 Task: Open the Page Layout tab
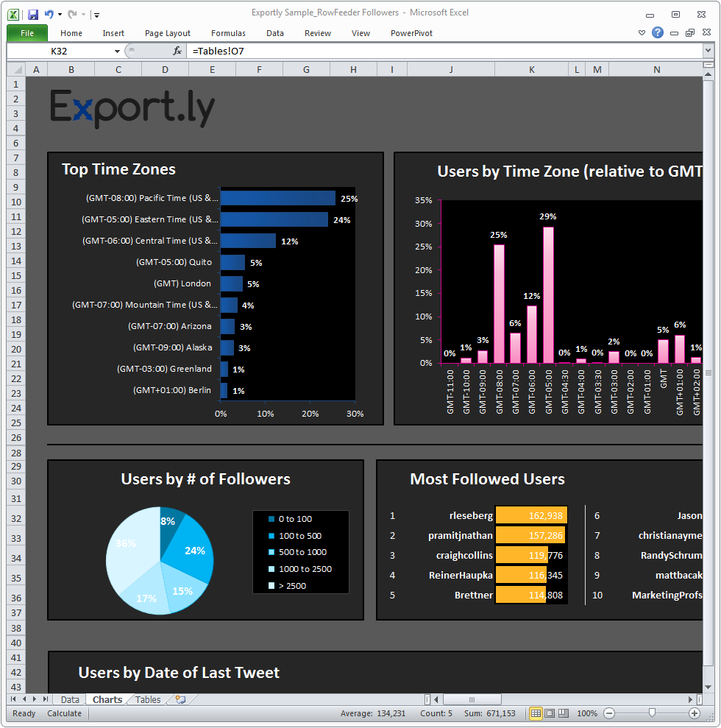[x=168, y=33]
